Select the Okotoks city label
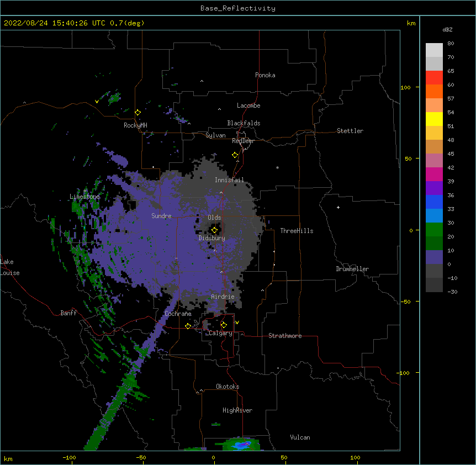Viewport: 476px width, 465px height. tap(228, 387)
